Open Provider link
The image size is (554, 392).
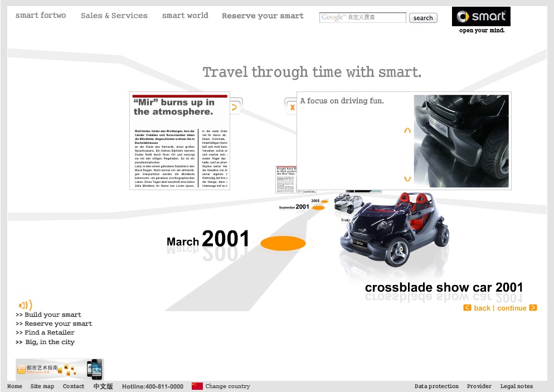point(479,386)
